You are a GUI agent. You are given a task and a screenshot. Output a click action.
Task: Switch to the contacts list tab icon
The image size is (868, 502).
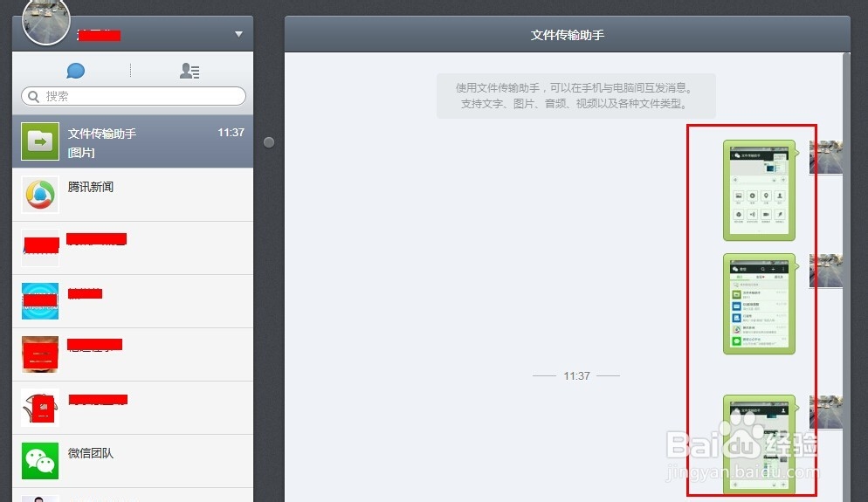pyautogui.click(x=189, y=71)
